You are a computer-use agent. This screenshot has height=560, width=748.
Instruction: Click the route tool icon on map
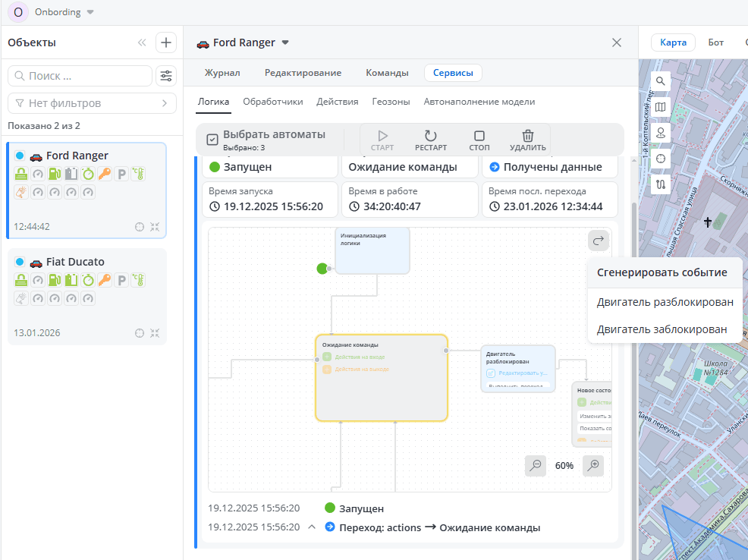[661, 184]
